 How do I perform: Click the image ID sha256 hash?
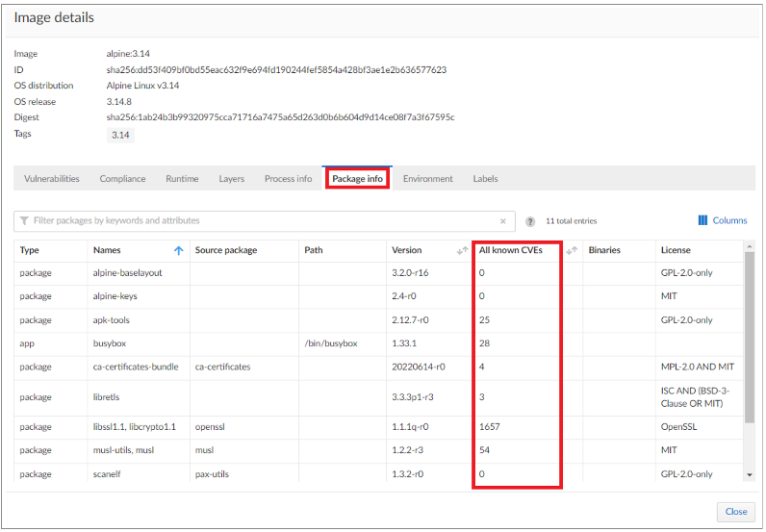coord(276,70)
